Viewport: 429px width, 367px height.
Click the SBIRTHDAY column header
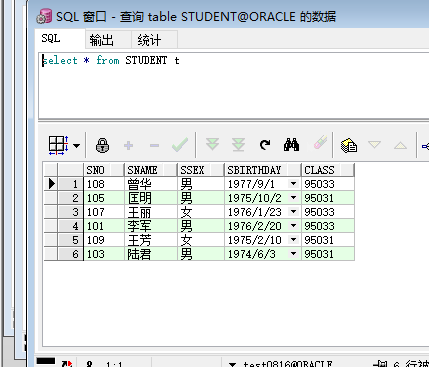coord(263,170)
